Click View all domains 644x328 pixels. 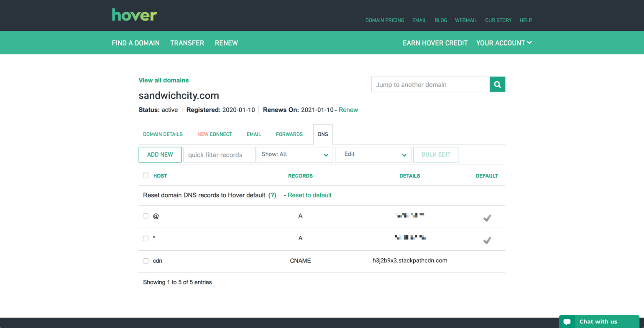point(164,80)
